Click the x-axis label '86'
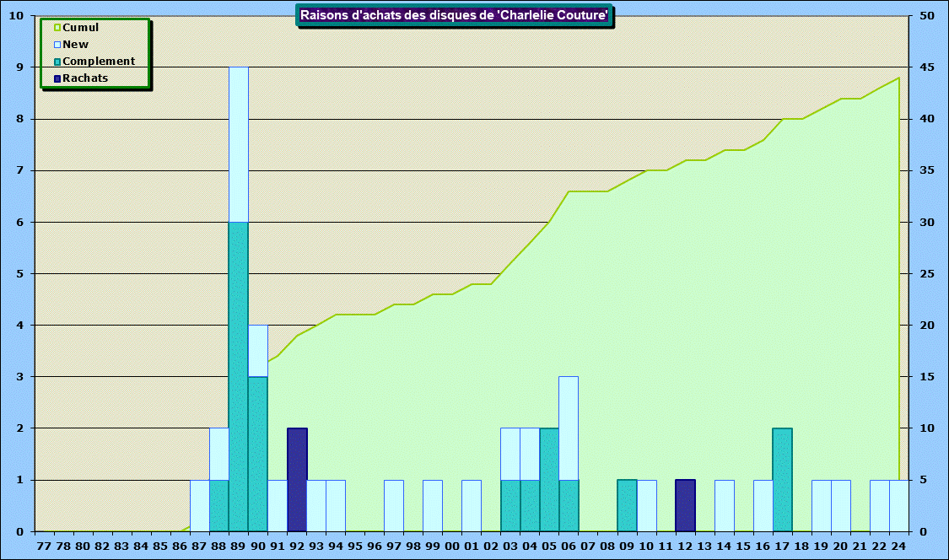949x560 pixels. pos(180,546)
